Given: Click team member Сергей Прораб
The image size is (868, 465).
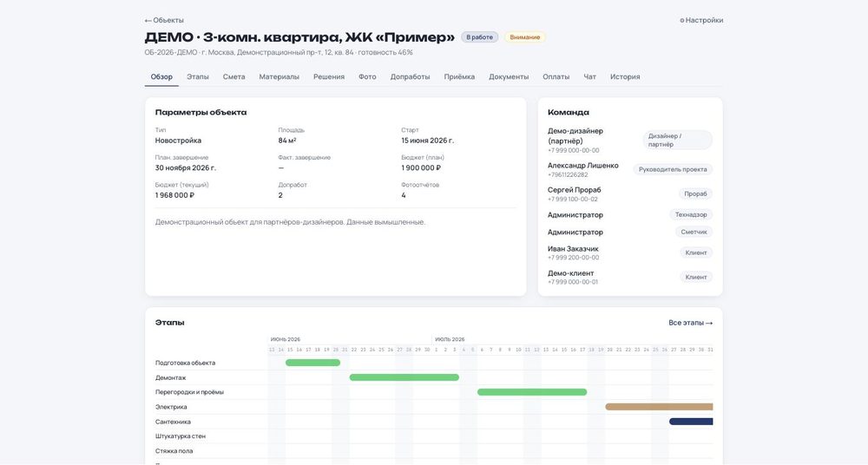Looking at the screenshot, I should tap(574, 190).
